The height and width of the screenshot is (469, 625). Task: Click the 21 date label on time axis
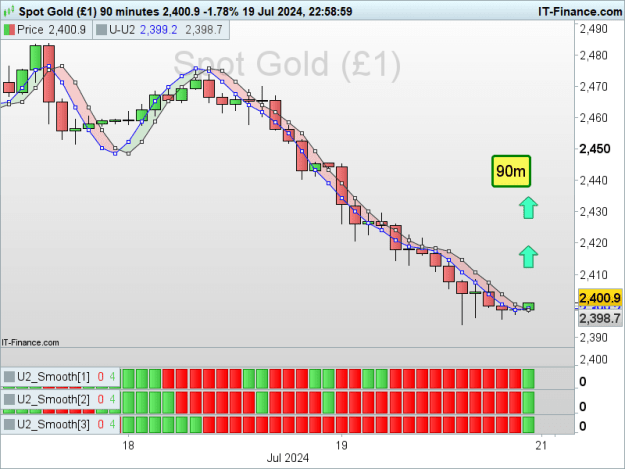tap(541, 445)
